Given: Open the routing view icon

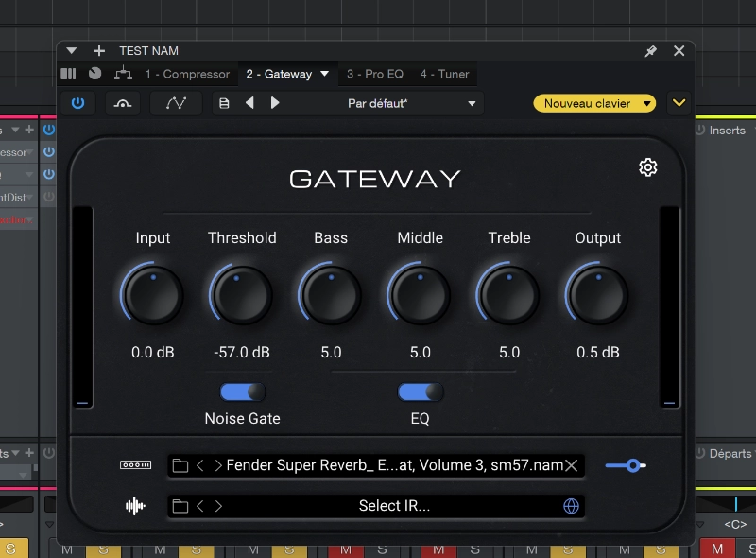Looking at the screenshot, I should (x=123, y=74).
